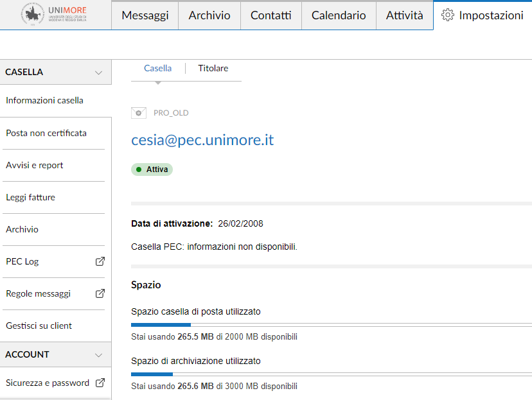Collapse the ACCOUNT section chevron

(x=98, y=354)
